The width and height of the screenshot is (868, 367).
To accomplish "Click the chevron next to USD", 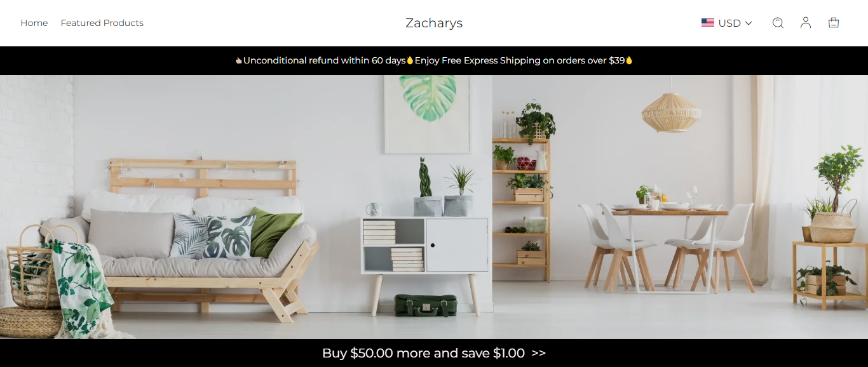I will 749,23.
